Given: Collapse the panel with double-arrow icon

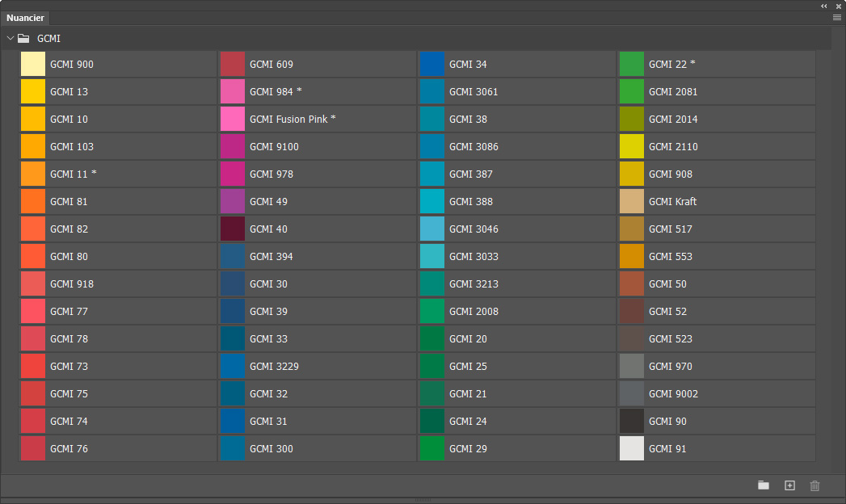Looking at the screenshot, I should point(824,6).
